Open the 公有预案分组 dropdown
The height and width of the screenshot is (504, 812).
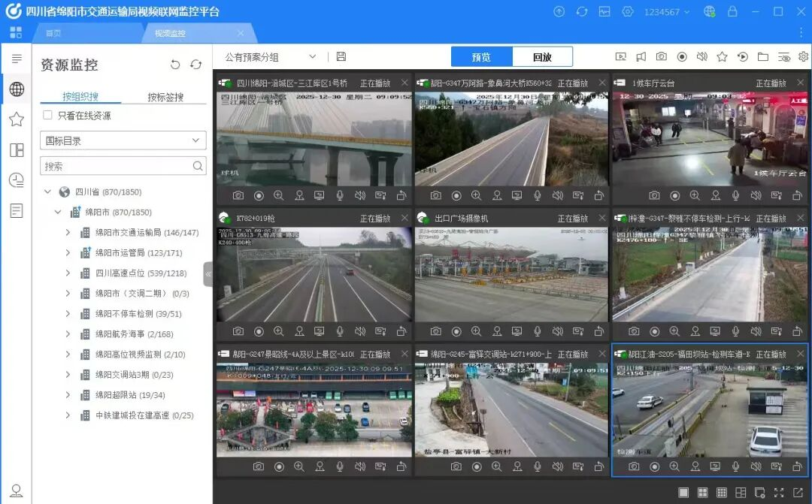coord(271,57)
